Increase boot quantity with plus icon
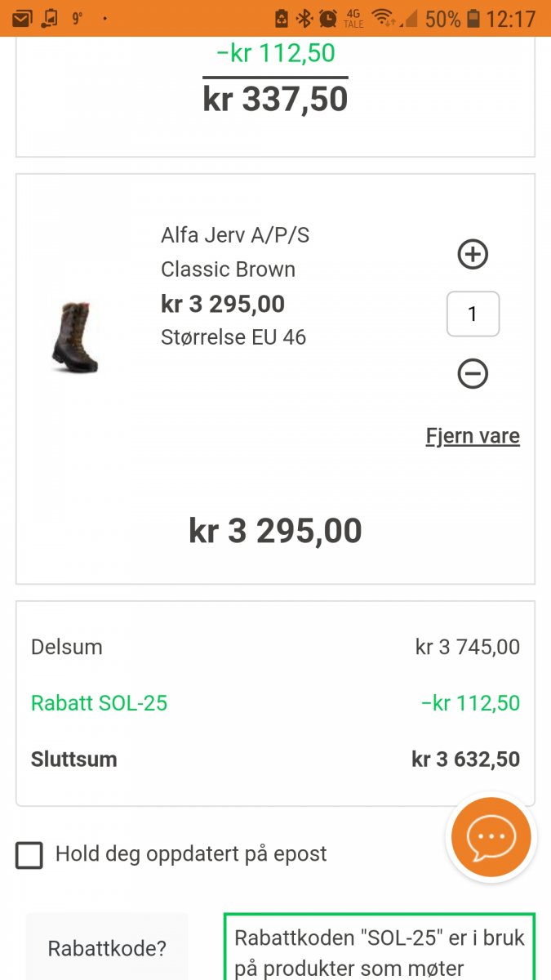This screenshot has width=551, height=980. point(473,255)
